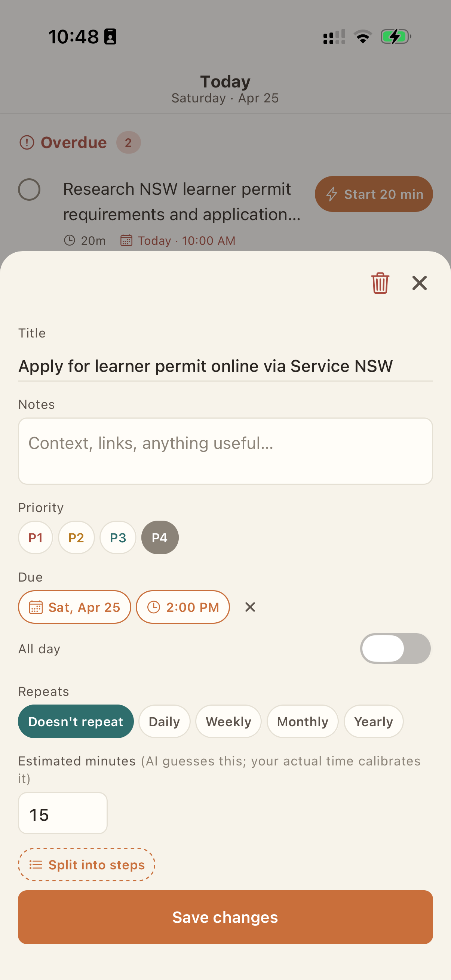
Task: Tap Split into steps
Action: (86, 865)
